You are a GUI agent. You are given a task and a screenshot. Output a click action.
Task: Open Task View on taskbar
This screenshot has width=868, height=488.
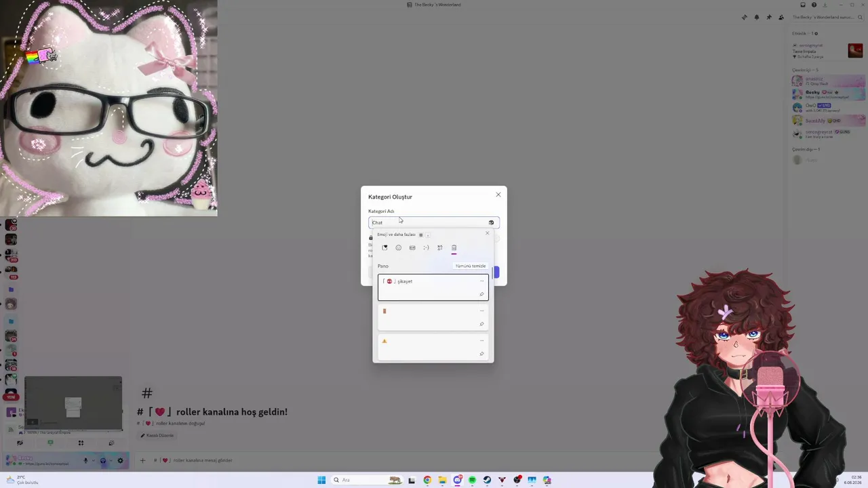412,480
